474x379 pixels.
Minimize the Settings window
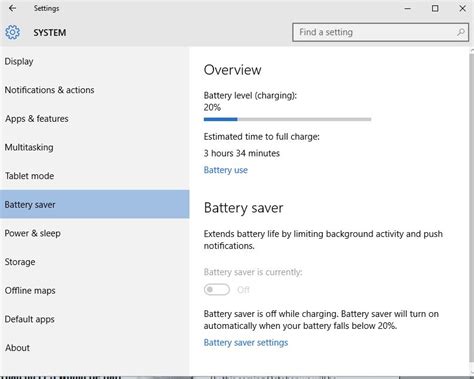(407, 9)
